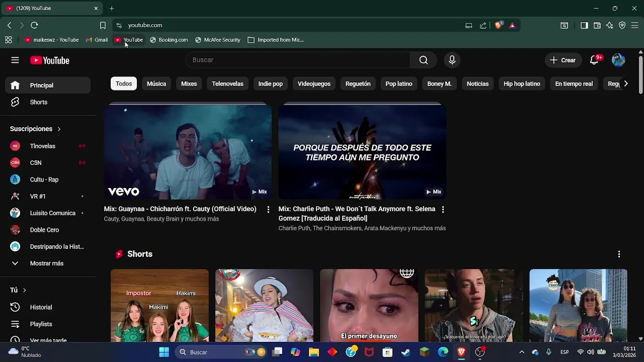Click the Brave Shields lion icon

[x=499, y=25]
